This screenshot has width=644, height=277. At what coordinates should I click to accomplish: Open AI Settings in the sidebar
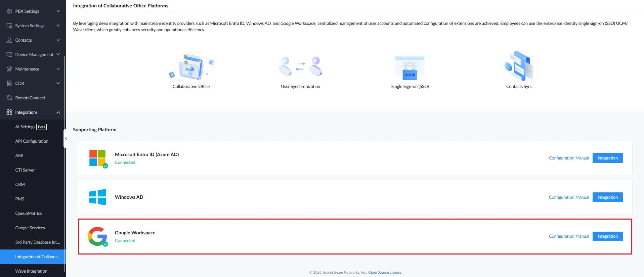pos(25,127)
